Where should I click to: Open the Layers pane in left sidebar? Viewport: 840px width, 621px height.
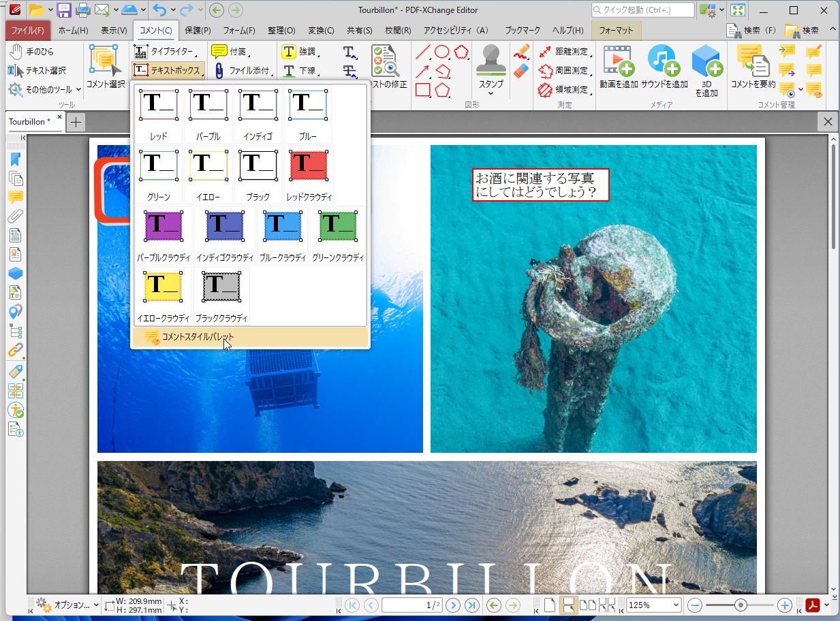[x=15, y=274]
